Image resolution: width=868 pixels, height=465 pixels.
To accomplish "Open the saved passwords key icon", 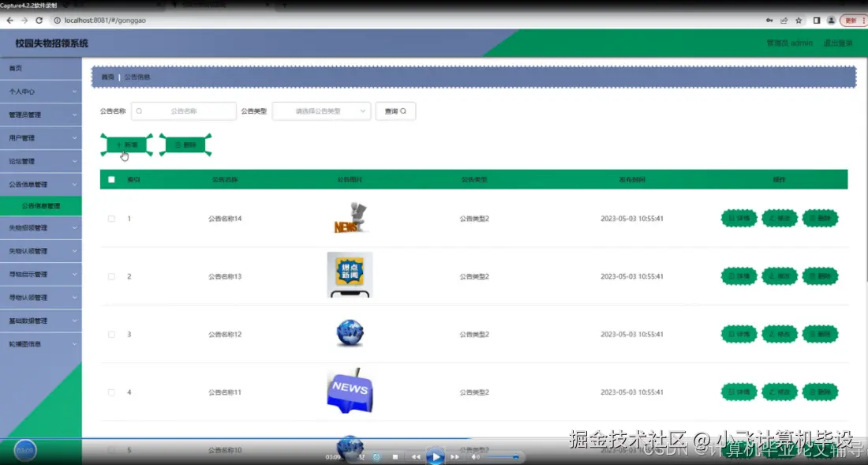I will [769, 21].
